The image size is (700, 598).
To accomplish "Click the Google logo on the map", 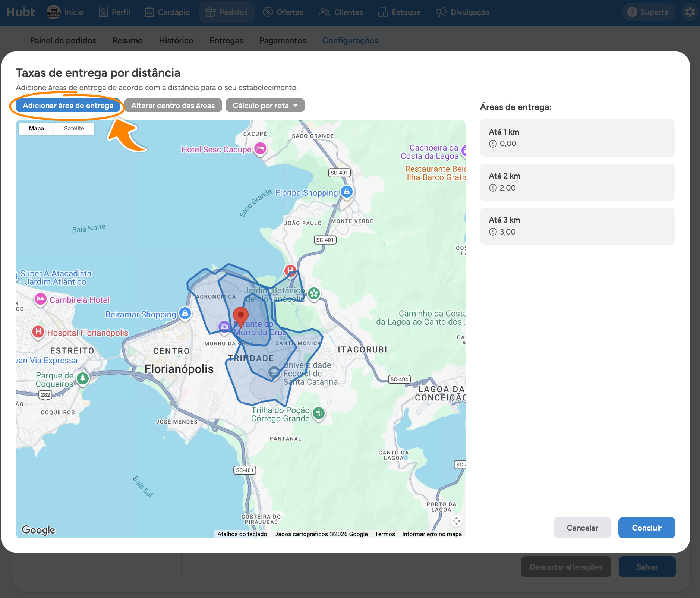I will tap(38, 530).
